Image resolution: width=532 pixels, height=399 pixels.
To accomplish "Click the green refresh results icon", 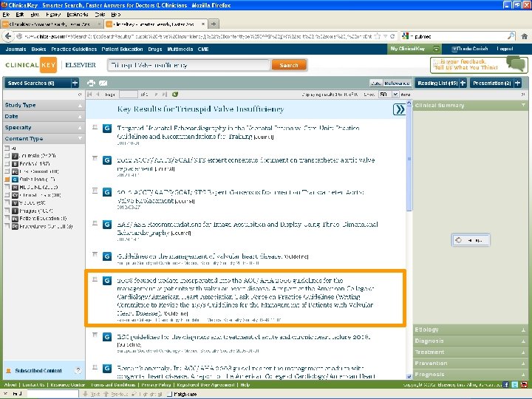I will pyautogui.click(x=175, y=95).
